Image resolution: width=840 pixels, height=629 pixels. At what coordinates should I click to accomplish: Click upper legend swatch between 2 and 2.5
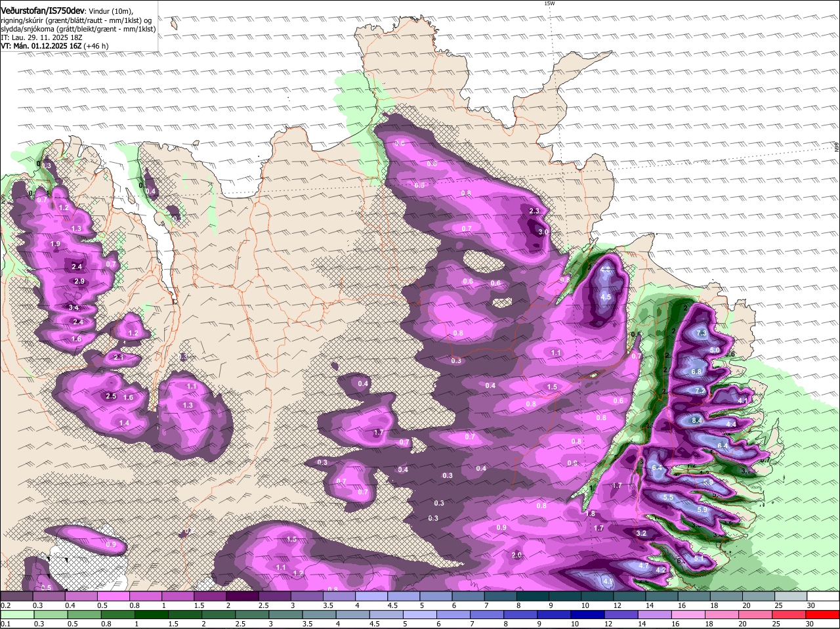coord(242,596)
